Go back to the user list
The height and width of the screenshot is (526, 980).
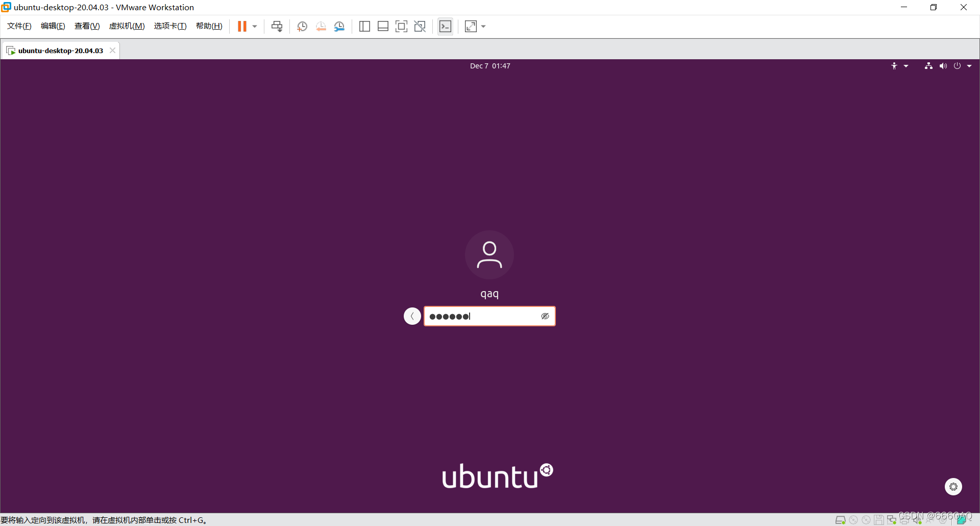click(x=412, y=316)
